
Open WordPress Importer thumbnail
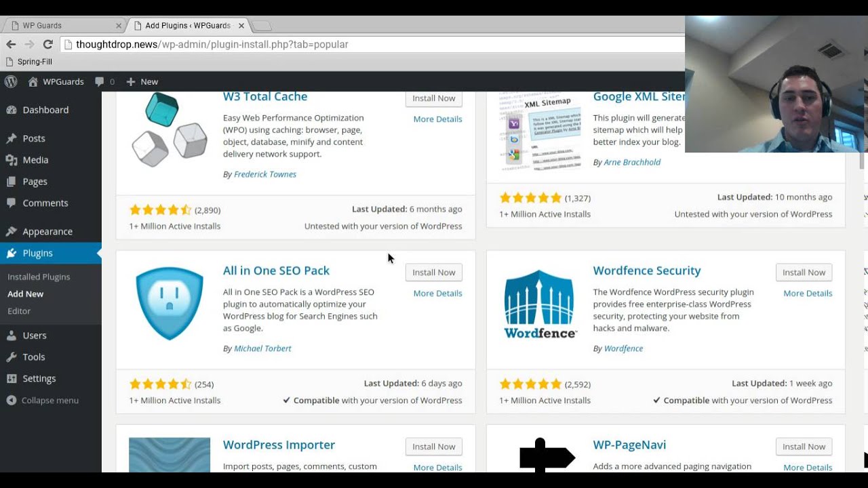pyautogui.click(x=170, y=455)
